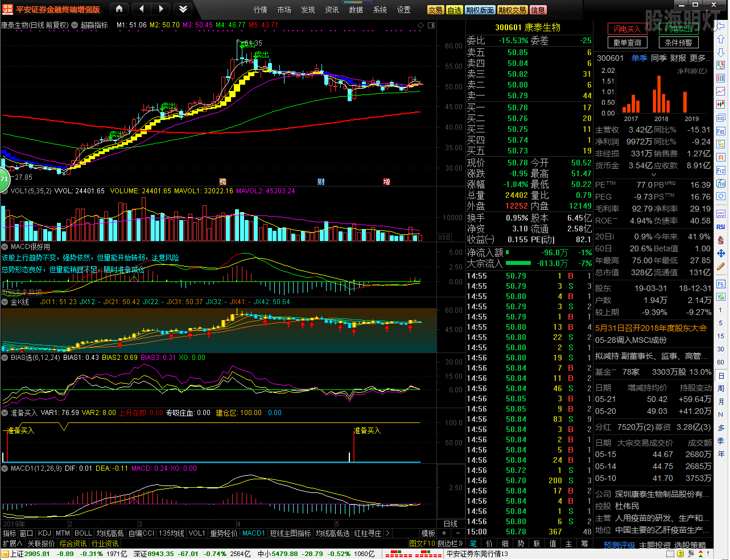Open 条件预警 settings

click(x=678, y=43)
